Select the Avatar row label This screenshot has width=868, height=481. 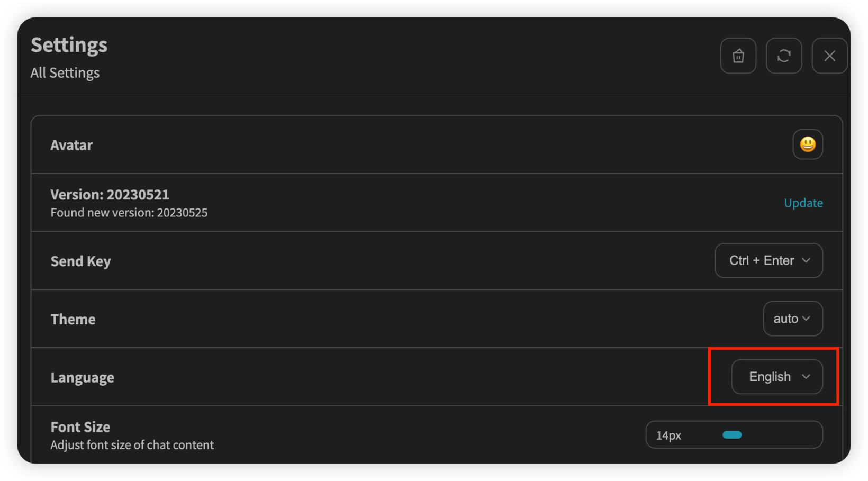[x=71, y=146]
